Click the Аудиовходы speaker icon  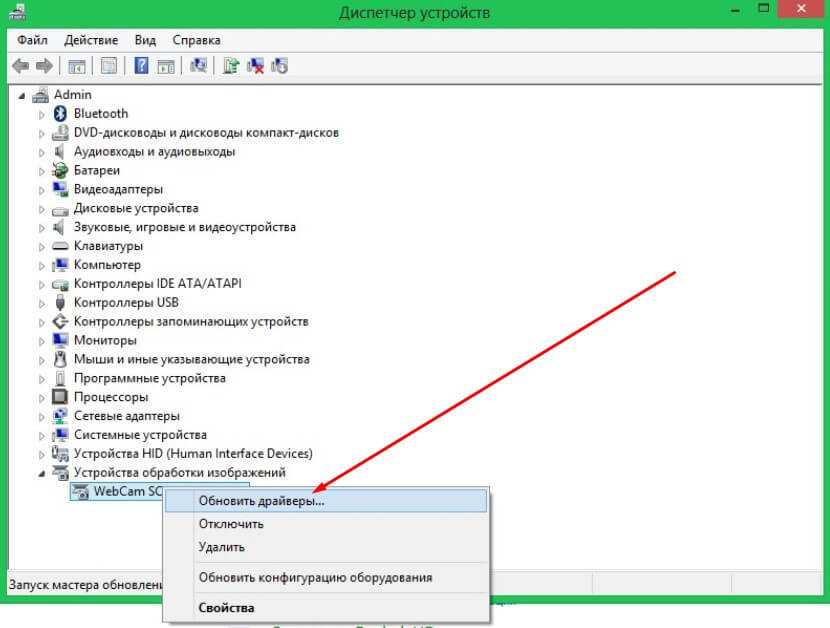click(59, 151)
